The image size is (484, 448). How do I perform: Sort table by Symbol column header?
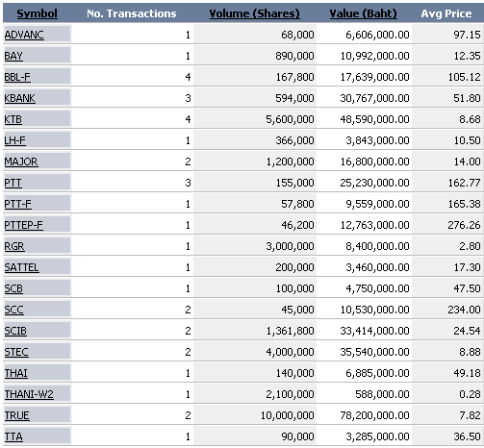pos(37,13)
